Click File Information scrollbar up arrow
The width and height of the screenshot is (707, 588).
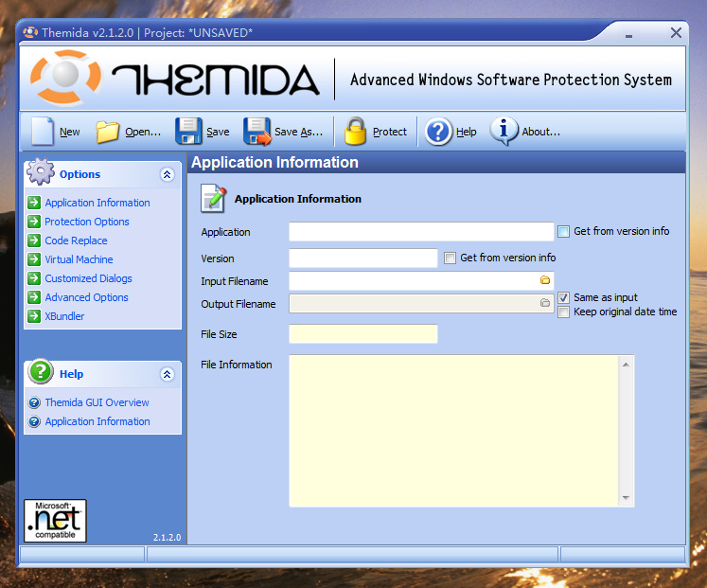click(x=626, y=365)
